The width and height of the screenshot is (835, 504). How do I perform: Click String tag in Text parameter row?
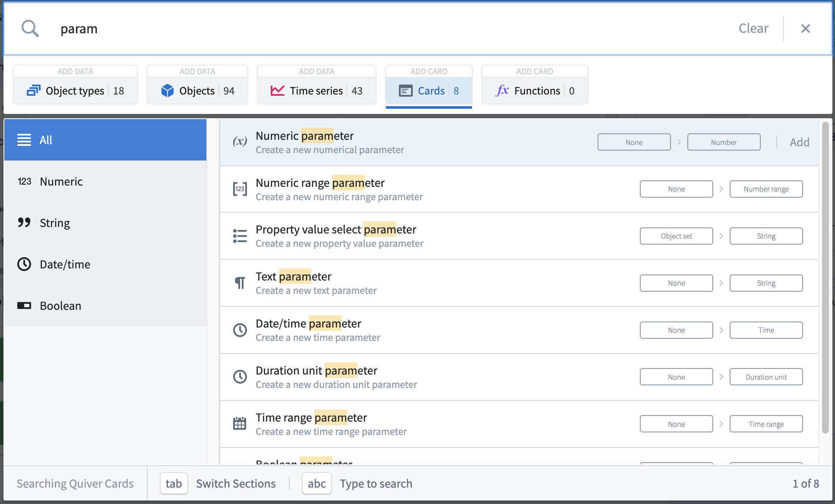coord(766,283)
